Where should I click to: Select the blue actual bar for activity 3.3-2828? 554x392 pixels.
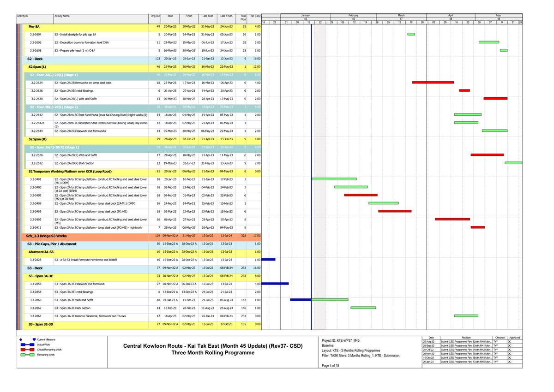coord(268,260)
